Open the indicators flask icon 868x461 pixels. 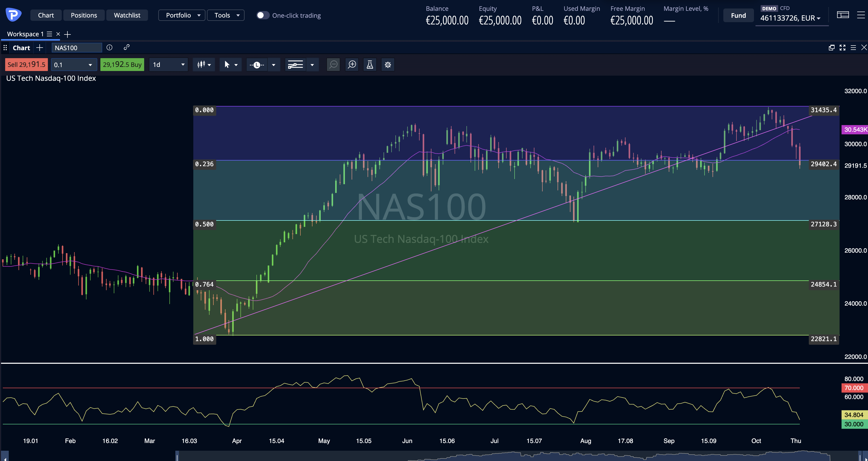click(x=370, y=65)
